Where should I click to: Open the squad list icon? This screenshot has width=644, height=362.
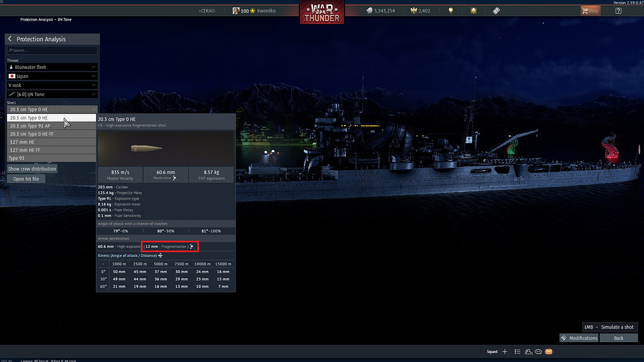[x=517, y=352]
